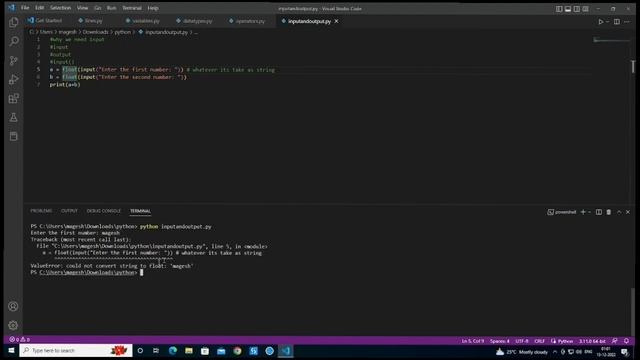The image size is (640, 360).
Task: Click the powershell terminal label
Action: coord(562,212)
